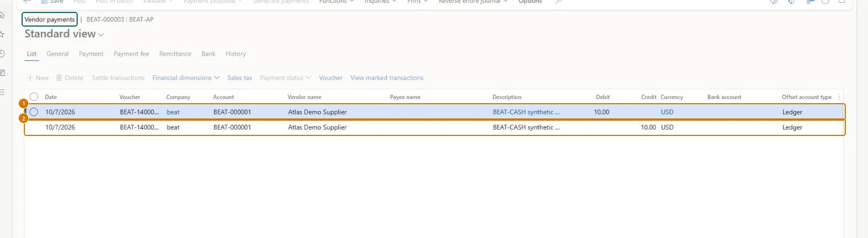This screenshot has height=238, width=868.
Task: Click Offset account type column header
Action: 807,97
